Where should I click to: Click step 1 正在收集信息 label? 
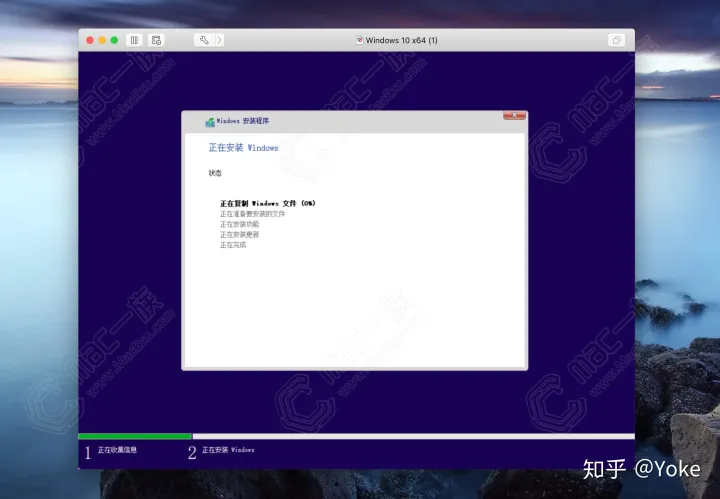[117, 450]
